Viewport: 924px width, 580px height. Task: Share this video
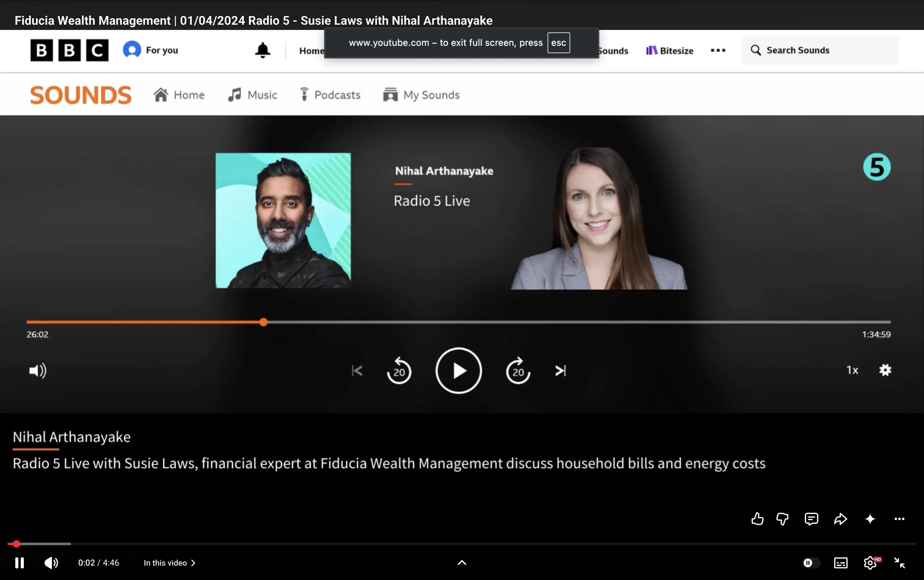(x=840, y=519)
